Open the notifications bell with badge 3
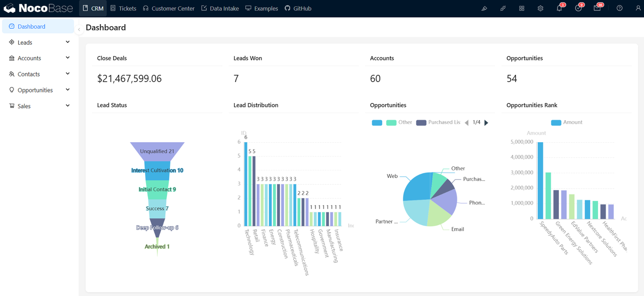The image size is (644, 296). click(x=559, y=8)
